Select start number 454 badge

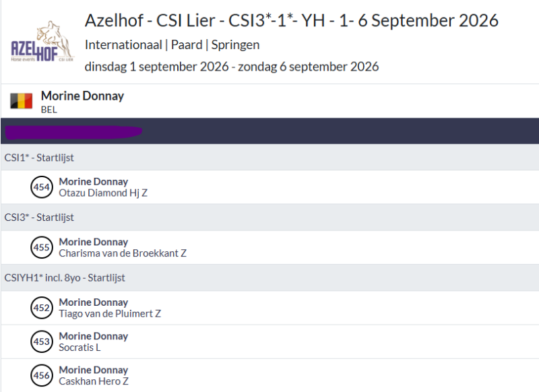click(42, 187)
